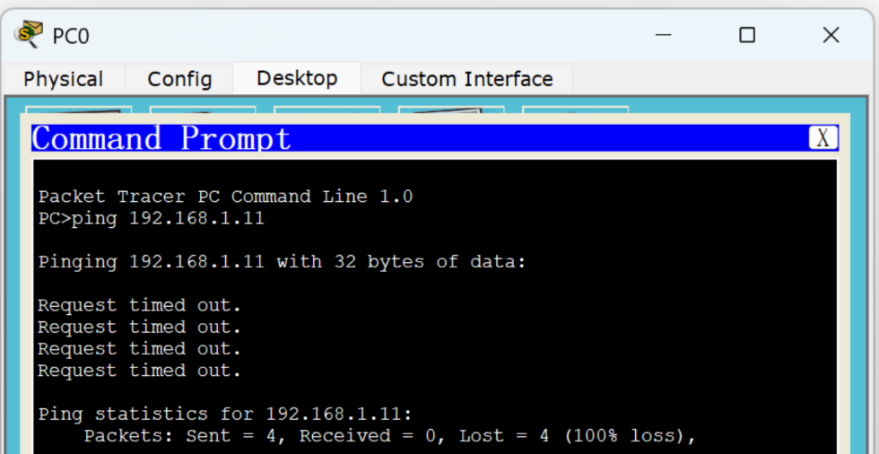Click the 'PC>ping 192.168.1.11' command line
The image size is (879, 454).
pyautogui.click(x=151, y=218)
